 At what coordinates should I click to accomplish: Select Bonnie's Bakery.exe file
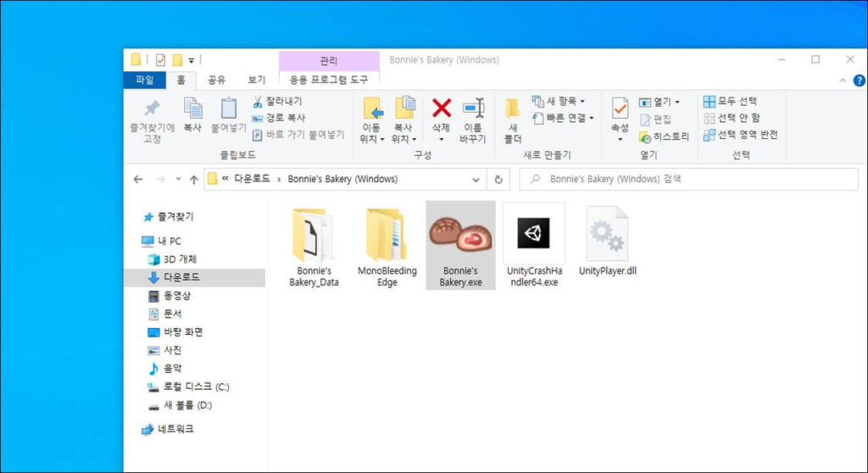460,245
